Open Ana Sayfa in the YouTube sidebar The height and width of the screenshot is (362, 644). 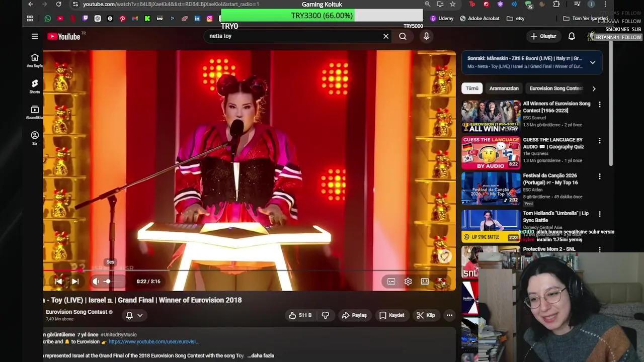pos(35,60)
